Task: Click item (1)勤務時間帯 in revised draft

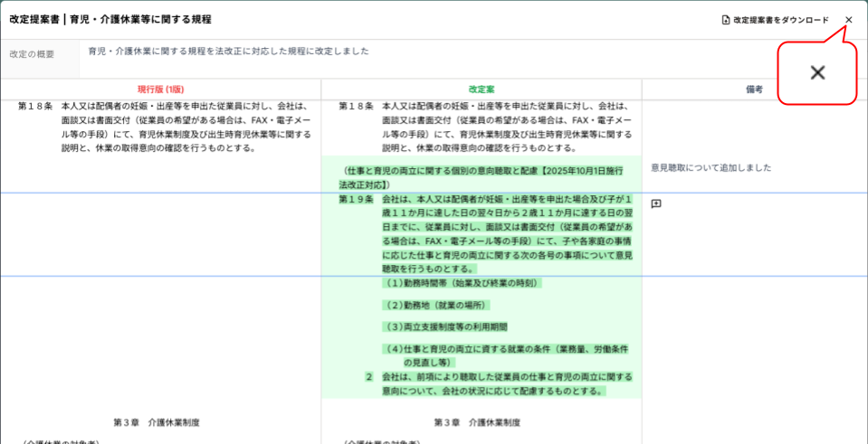Action: pyautogui.click(x=462, y=283)
